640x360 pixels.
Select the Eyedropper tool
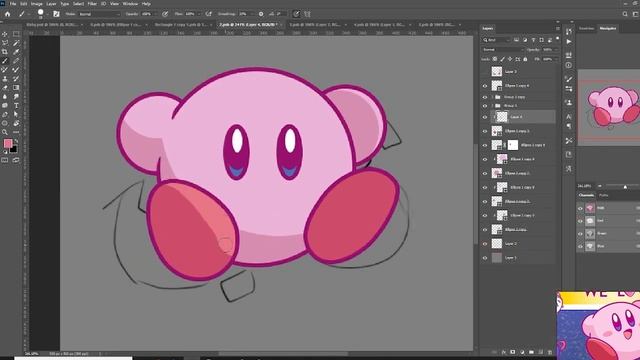(x=16, y=52)
